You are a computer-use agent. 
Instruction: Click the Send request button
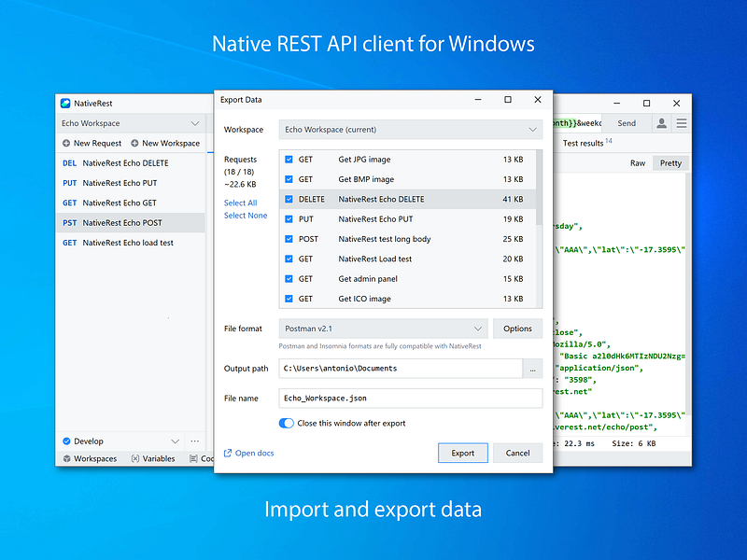(626, 123)
